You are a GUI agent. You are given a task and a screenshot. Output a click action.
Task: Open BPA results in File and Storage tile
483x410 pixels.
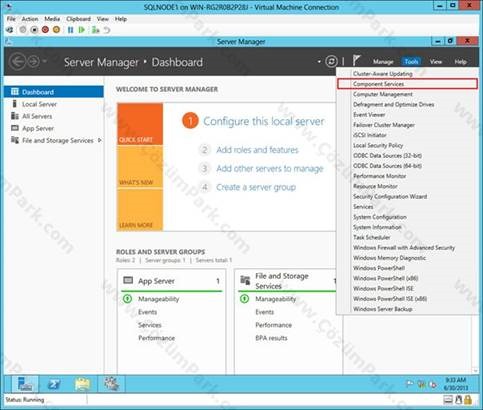(271, 338)
